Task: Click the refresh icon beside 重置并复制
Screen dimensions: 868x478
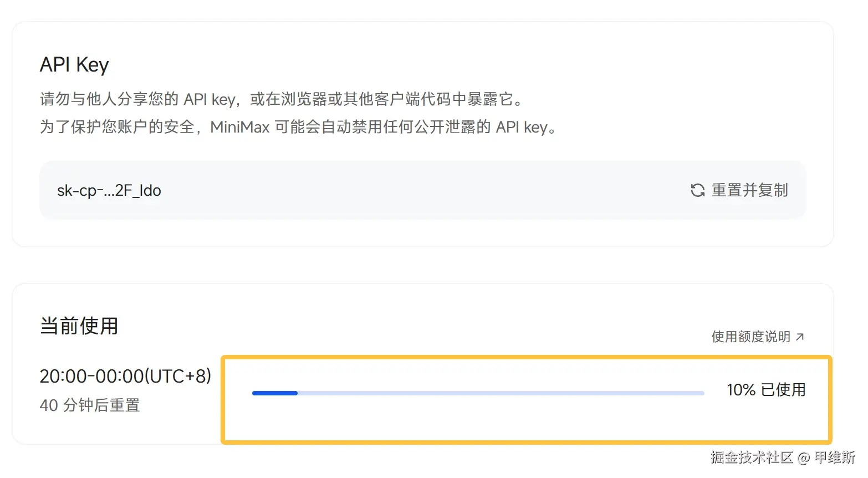Action: tap(697, 190)
